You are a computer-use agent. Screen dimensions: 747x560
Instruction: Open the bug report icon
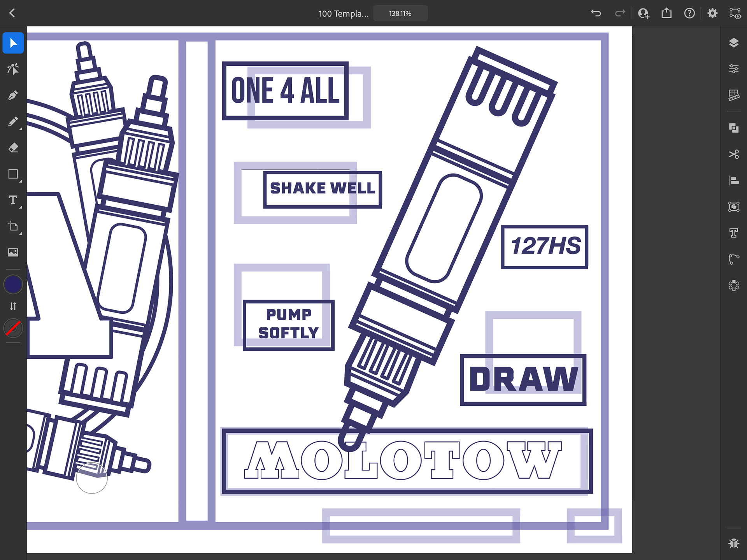(734, 543)
